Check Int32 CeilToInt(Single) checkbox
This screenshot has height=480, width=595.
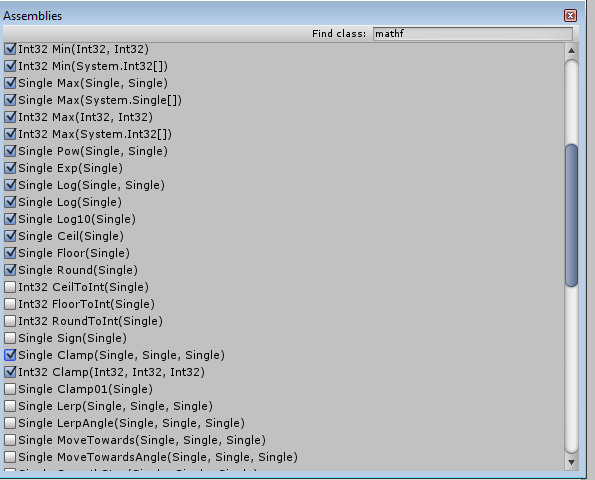(10, 287)
